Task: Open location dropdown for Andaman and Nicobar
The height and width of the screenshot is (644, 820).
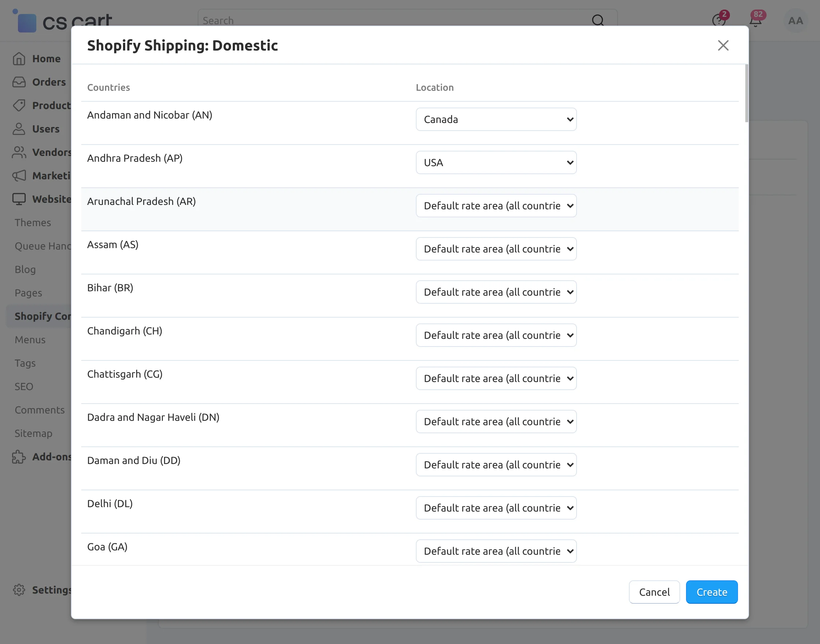Action: pyautogui.click(x=496, y=120)
